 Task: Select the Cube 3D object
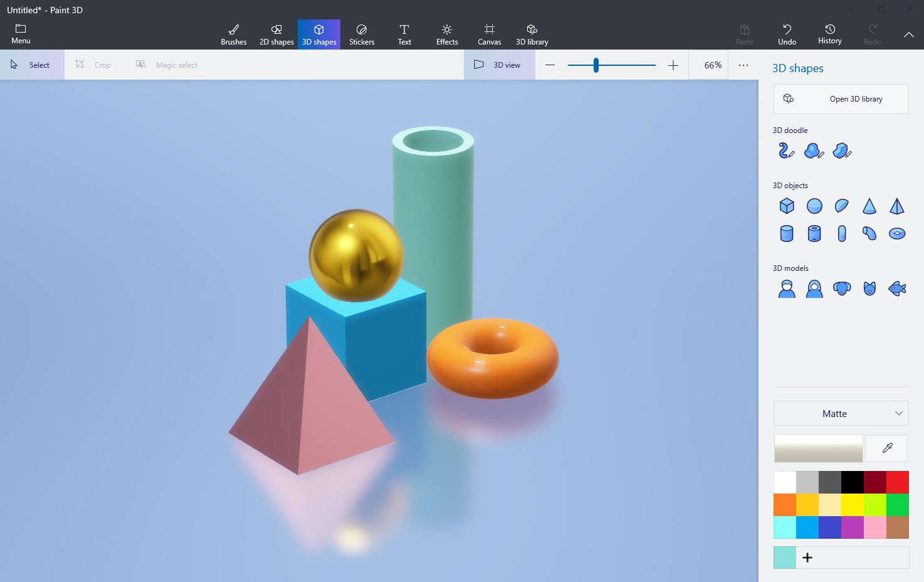(x=786, y=206)
